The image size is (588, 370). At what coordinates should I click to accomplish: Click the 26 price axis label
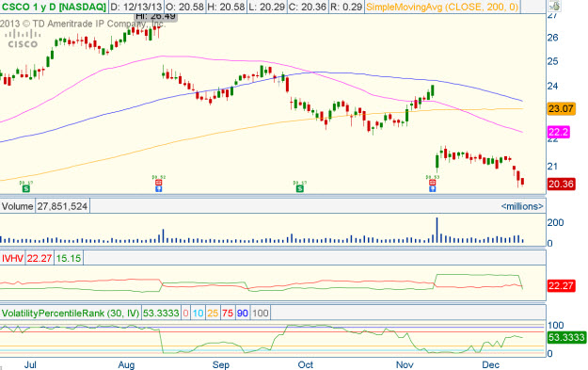pyautogui.click(x=553, y=38)
